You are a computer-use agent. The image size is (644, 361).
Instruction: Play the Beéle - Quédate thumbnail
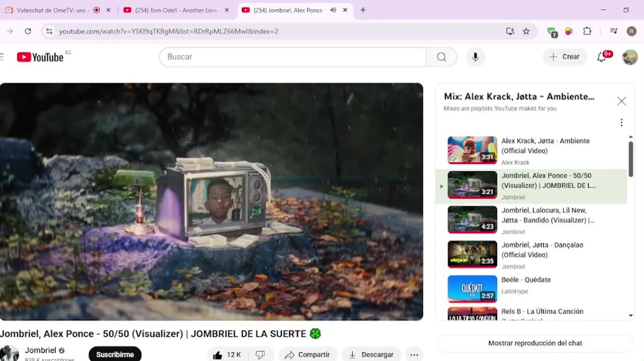pyautogui.click(x=472, y=289)
